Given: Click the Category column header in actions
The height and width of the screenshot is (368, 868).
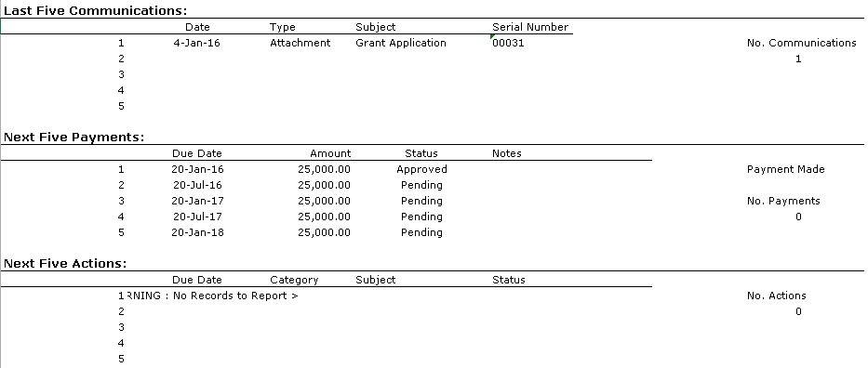Looking at the screenshot, I should click(294, 280).
